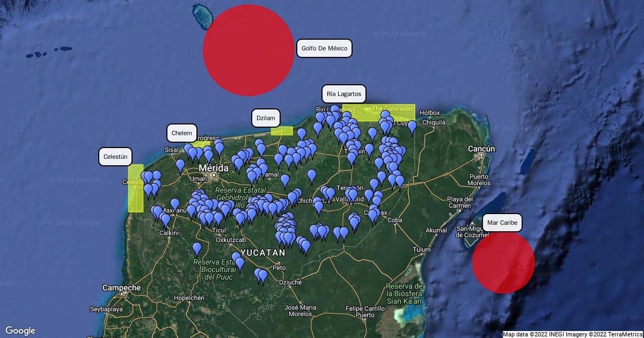Select the lone pin south of Calkiní
Image resolution: width=644 pixels, height=338 pixels.
(197, 249)
